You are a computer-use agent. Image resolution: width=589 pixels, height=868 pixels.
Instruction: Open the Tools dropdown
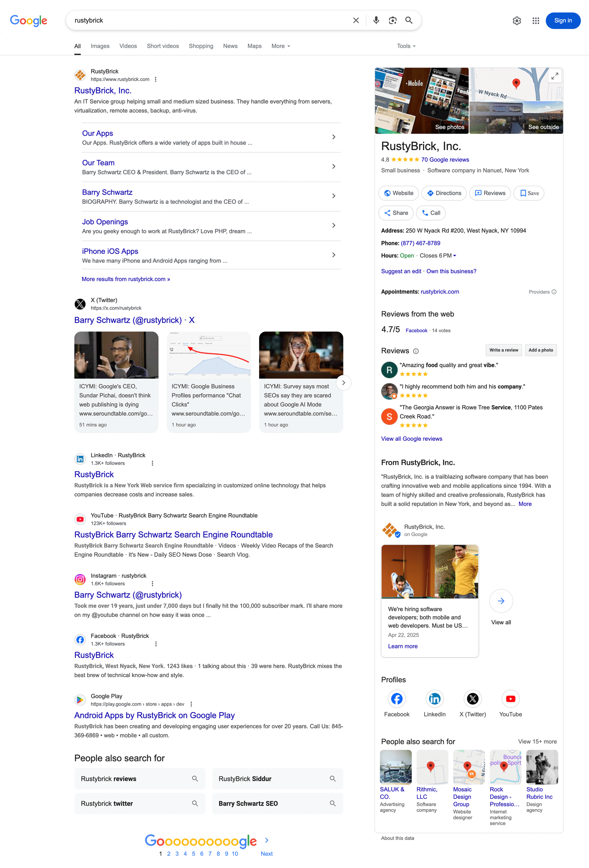(x=406, y=46)
